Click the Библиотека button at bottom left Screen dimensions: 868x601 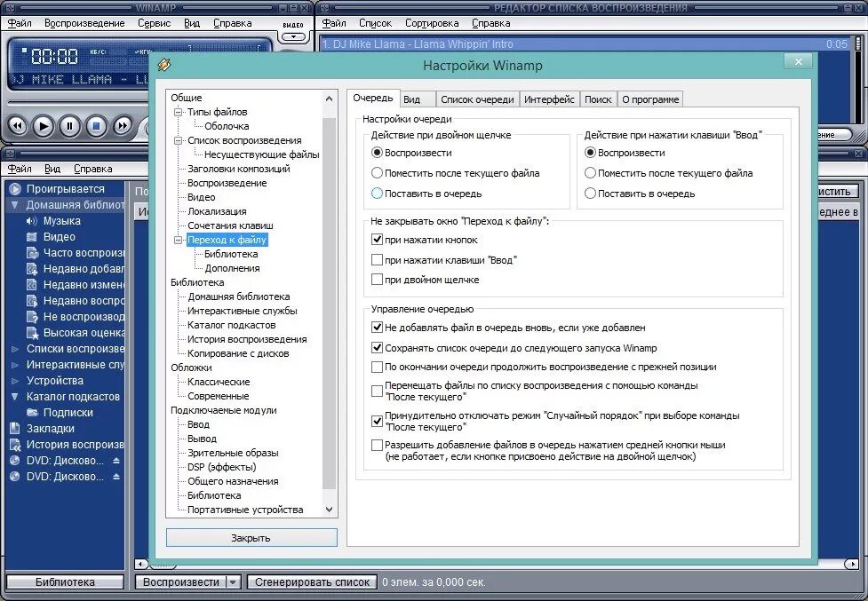click(65, 582)
